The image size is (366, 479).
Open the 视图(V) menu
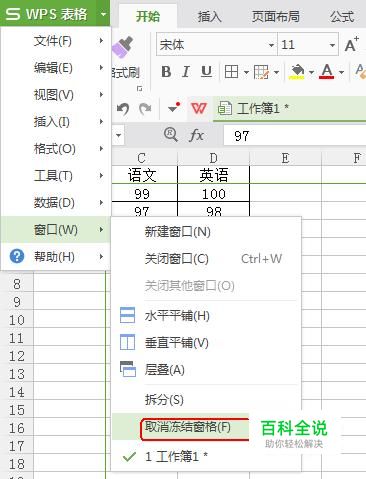coord(55,95)
